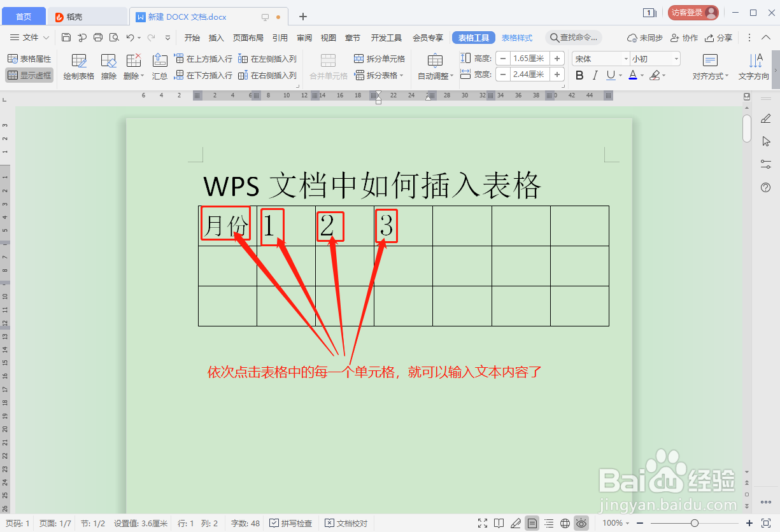
Task: Toggle Bold formatting button
Action: (x=579, y=76)
